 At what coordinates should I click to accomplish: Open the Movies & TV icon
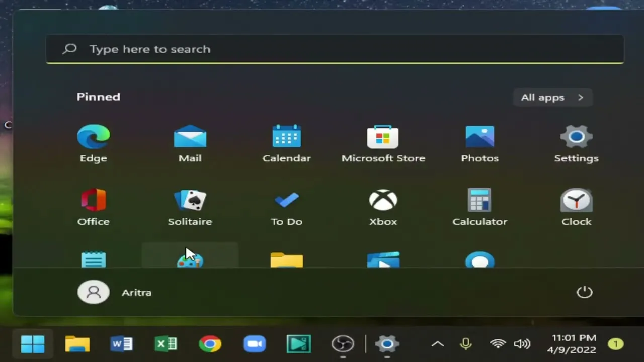[x=383, y=259]
